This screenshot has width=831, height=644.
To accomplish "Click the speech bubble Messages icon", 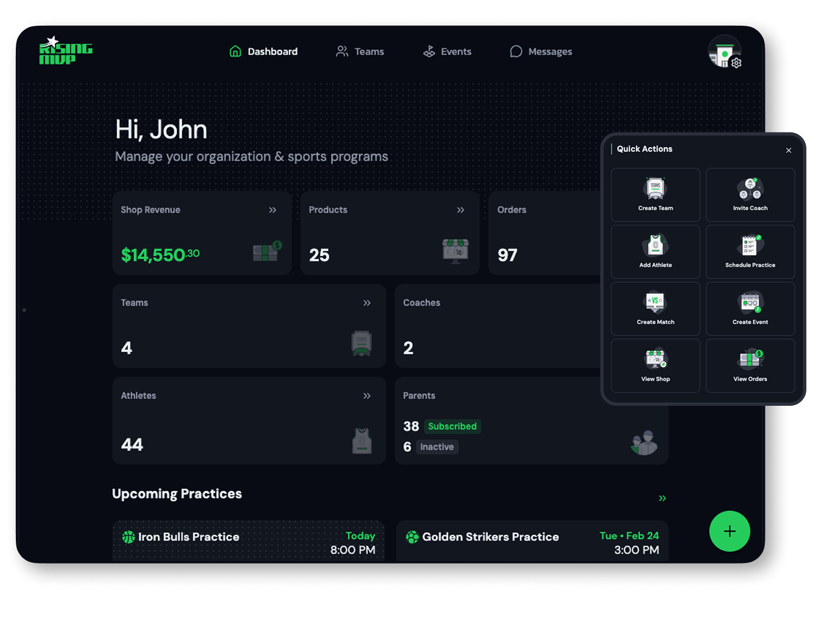I will click(x=516, y=51).
